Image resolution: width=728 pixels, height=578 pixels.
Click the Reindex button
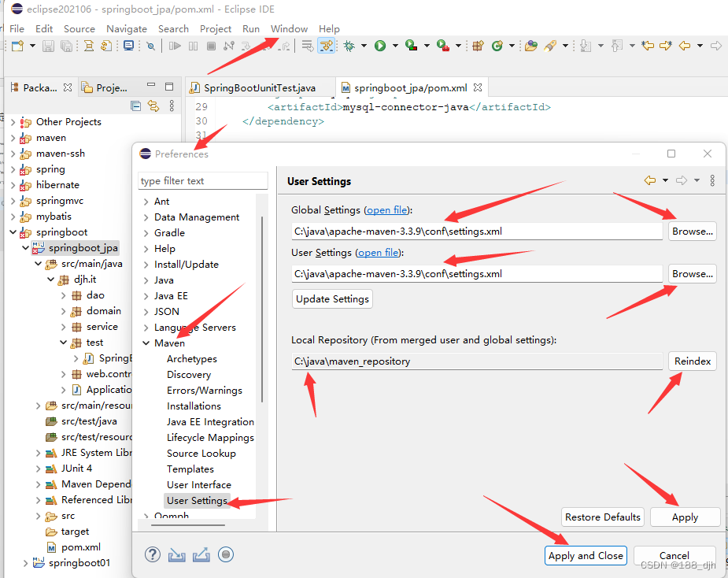point(693,361)
